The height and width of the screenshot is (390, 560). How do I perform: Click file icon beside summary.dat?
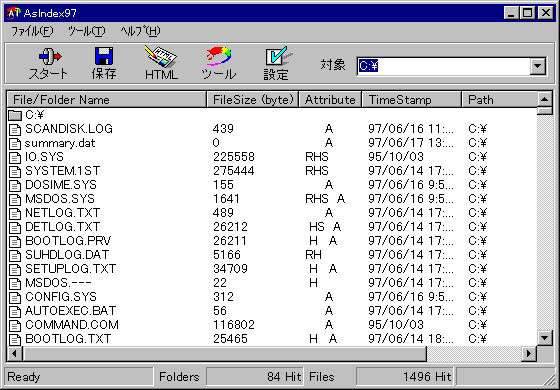(x=15, y=143)
